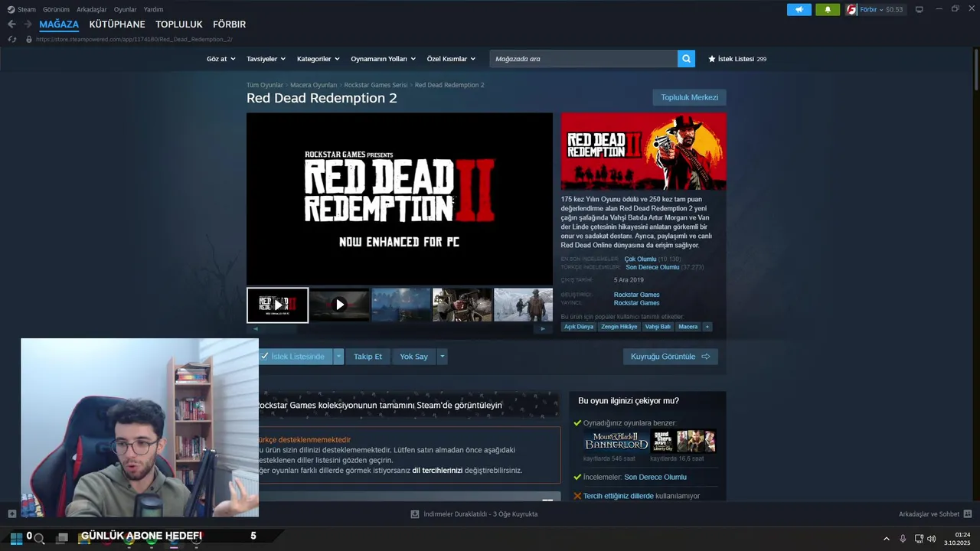Reload the store page
Screen dimensions: 980x551
[12, 39]
